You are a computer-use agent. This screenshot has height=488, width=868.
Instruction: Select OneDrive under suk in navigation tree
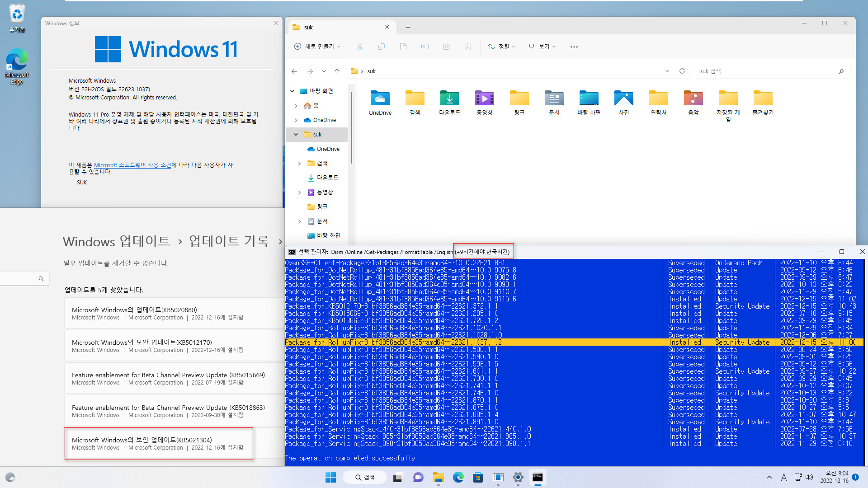click(x=323, y=149)
